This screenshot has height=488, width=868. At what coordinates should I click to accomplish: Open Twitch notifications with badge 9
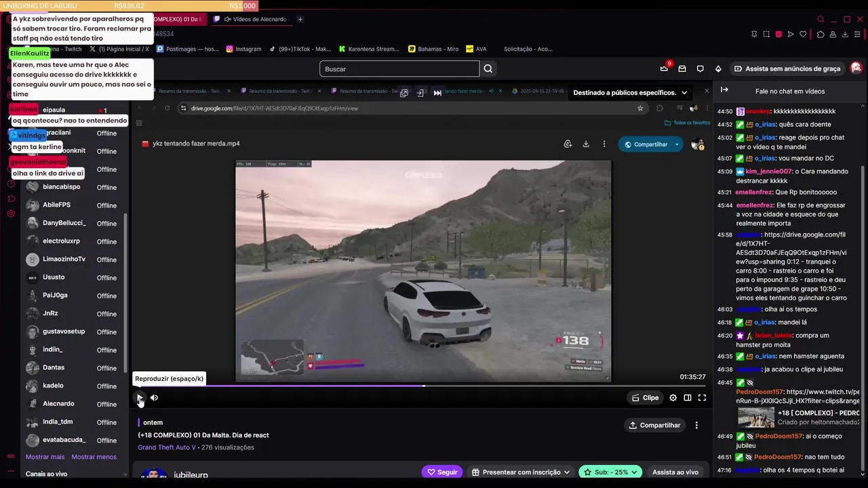665,68
